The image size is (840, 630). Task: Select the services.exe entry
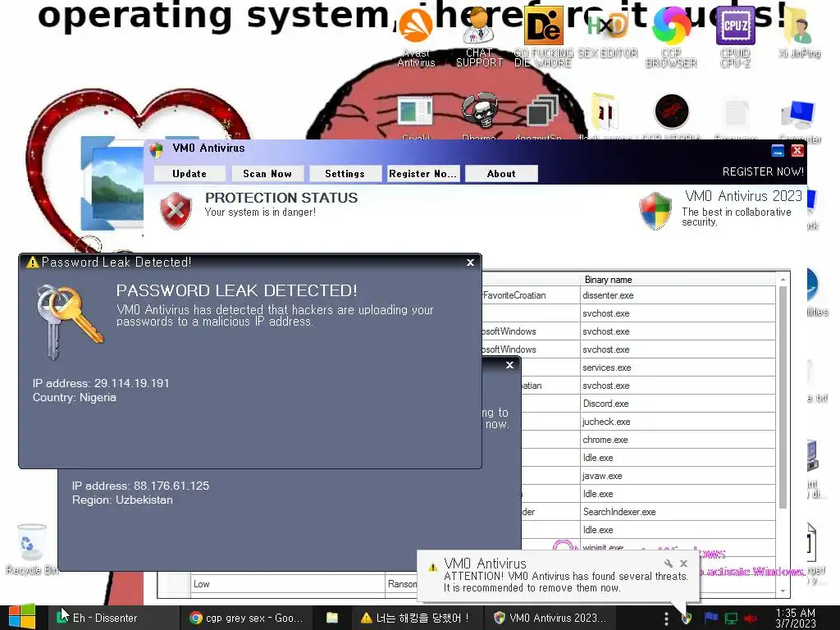coord(678,367)
